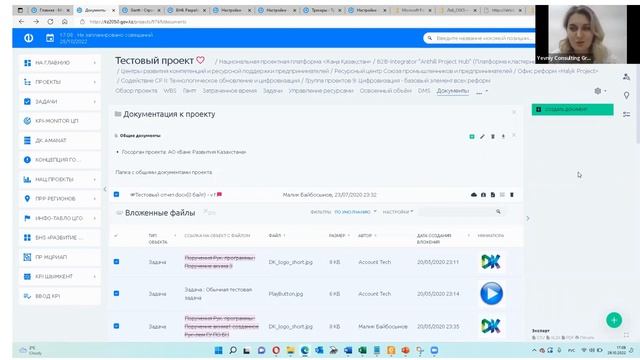Screen dimensions: 640x360
Task: Open the ПО УМОЛЧАНИЮ filter dropdown
Action: [x=355, y=212]
